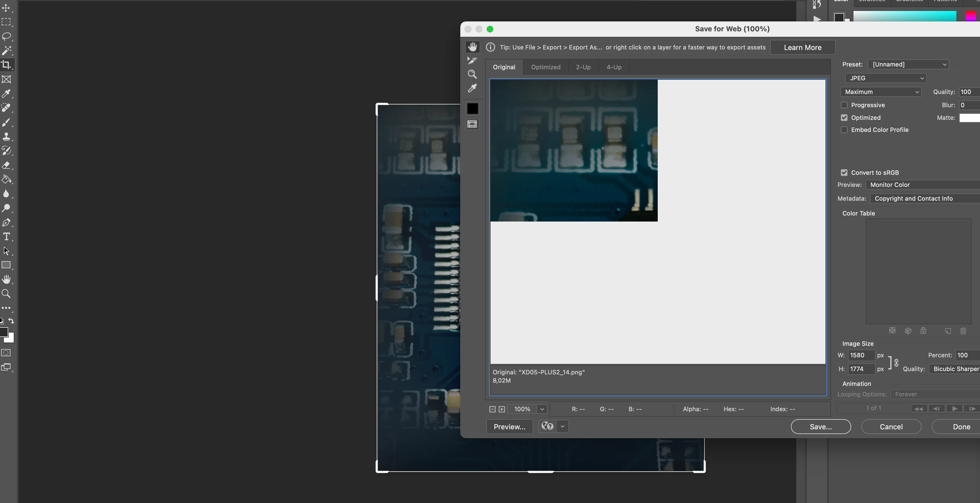This screenshot has width=980, height=503.
Task: Uncheck the Optimized checkbox
Action: tap(844, 117)
